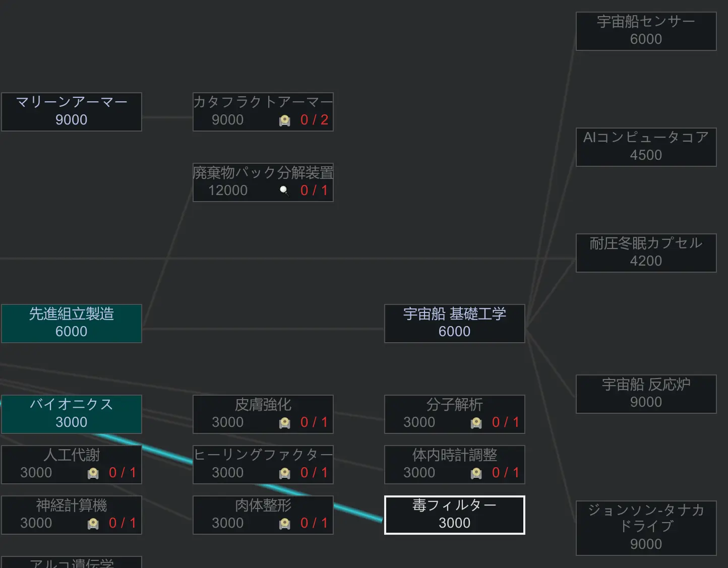Click the 4200 research cost value
The height and width of the screenshot is (568, 728).
[646, 261]
